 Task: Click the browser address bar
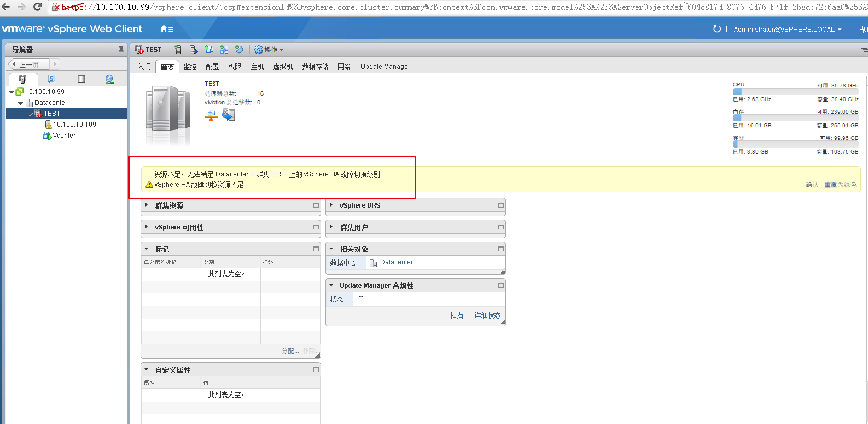point(459,7)
